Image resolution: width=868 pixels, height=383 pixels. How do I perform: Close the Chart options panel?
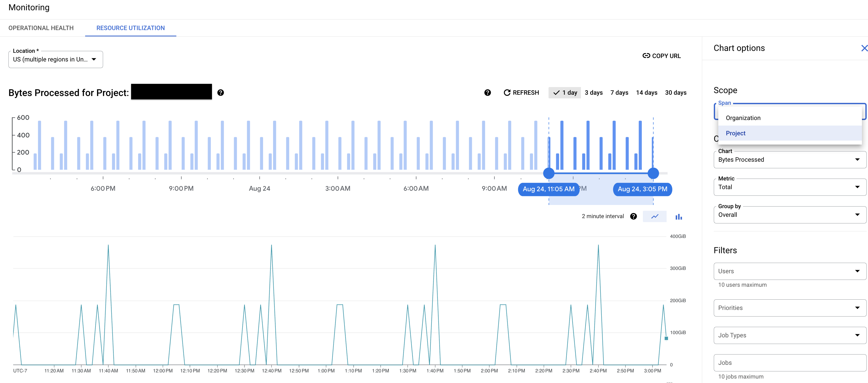[862, 48]
